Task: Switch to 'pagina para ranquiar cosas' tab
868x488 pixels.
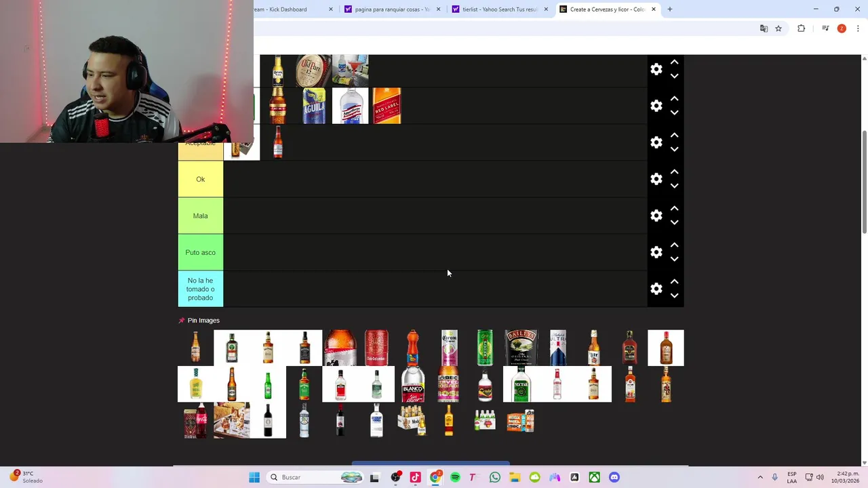Action: (392, 9)
